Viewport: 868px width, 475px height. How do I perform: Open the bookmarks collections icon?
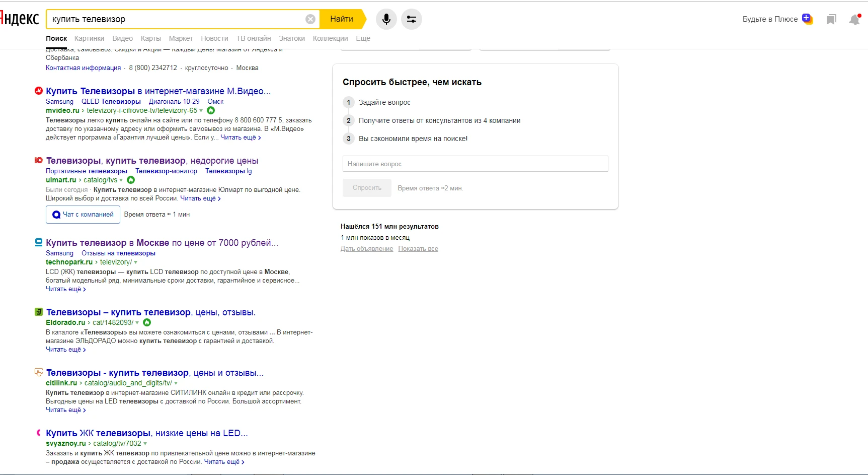pos(831,20)
